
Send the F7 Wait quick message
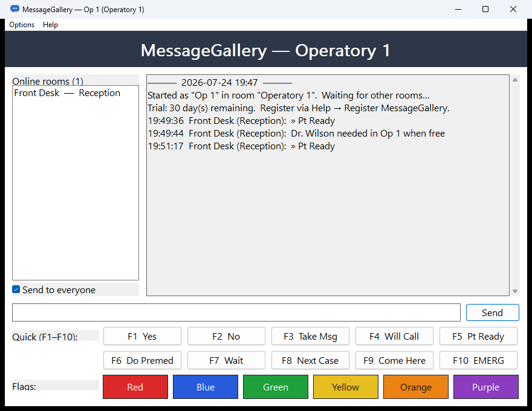tap(226, 360)
